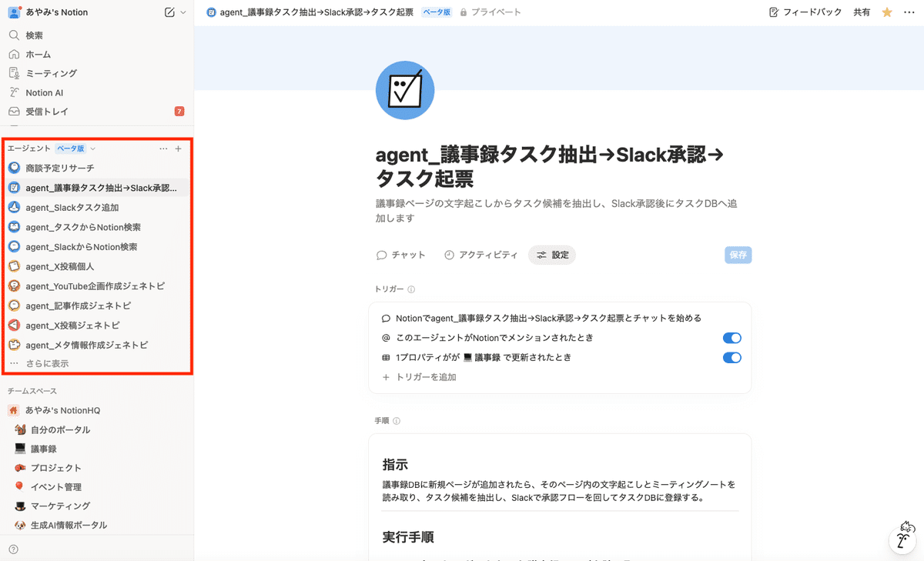Image resolution: width=924 pixels, height=561 pixels.
Task: Click the new page compose icon
Action: [169, 12]
